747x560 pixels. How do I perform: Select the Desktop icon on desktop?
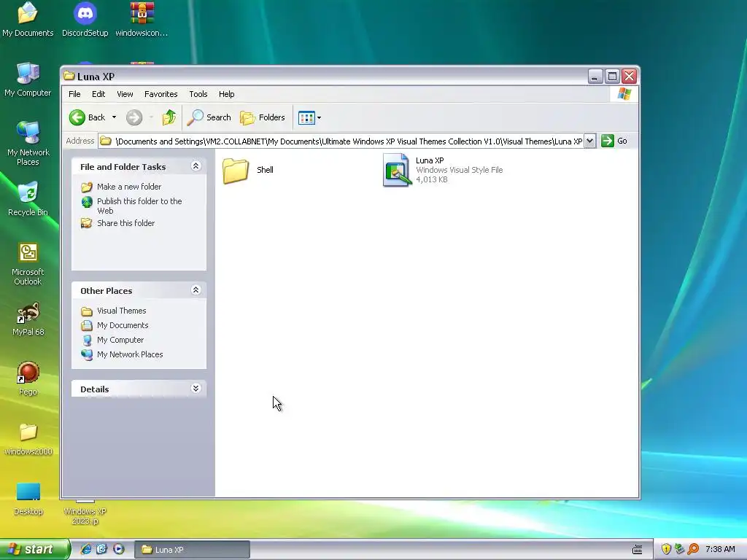point(28,498)
